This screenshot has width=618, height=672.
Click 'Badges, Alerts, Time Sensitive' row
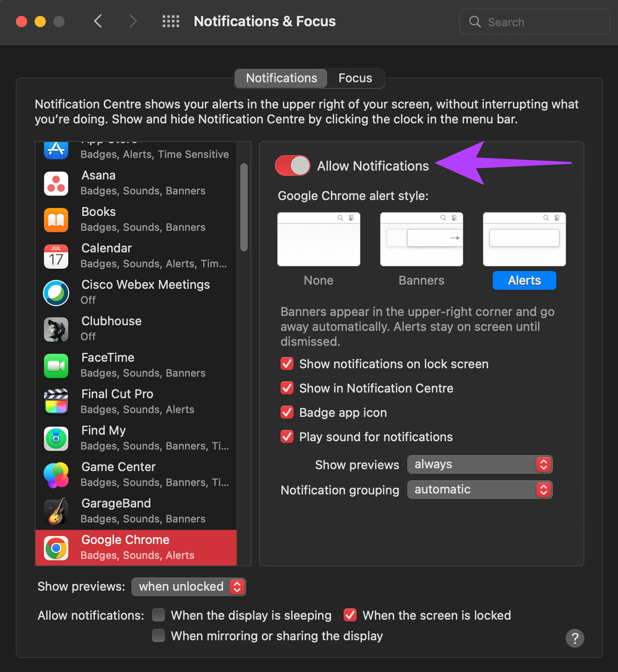(x=136, y=153)
